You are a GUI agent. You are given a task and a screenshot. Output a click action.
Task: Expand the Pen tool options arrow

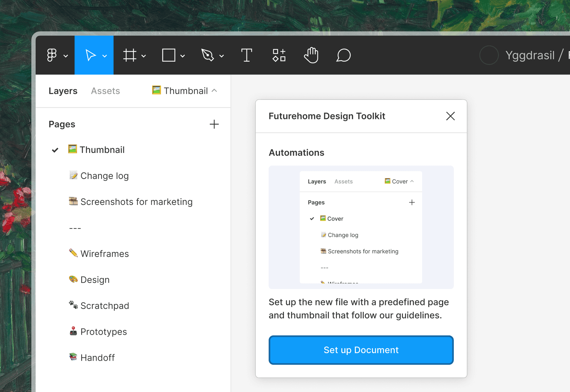coord(221,56)
